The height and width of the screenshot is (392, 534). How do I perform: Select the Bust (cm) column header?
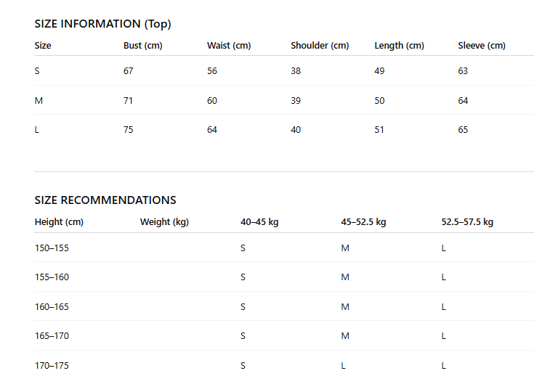pyautogui.click(x=143, y=46)
